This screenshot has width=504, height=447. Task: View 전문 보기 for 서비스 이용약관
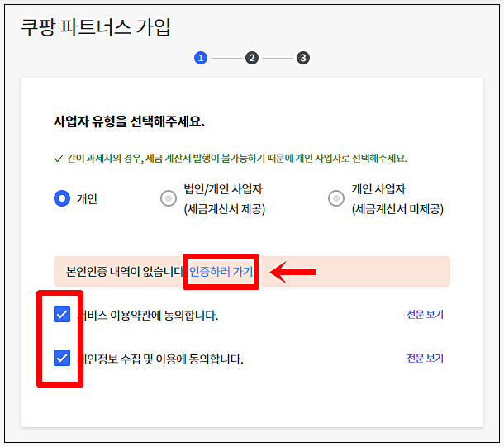tap(425, 314)
